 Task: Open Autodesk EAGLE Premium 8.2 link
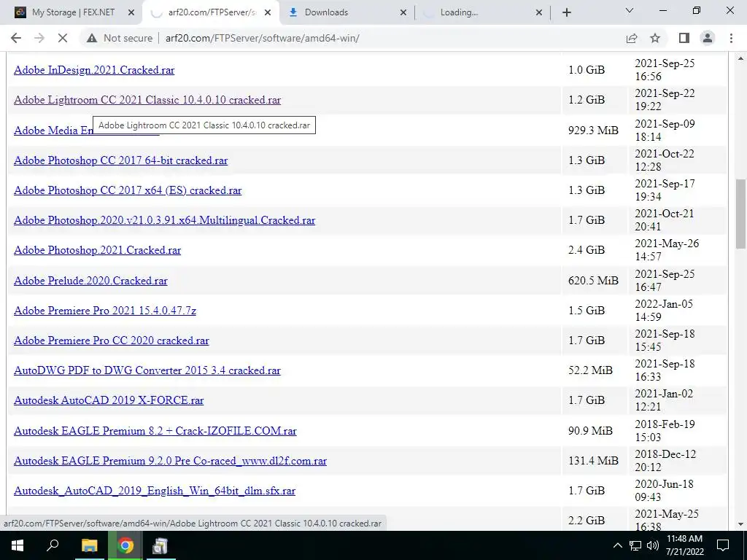(155, 431)
